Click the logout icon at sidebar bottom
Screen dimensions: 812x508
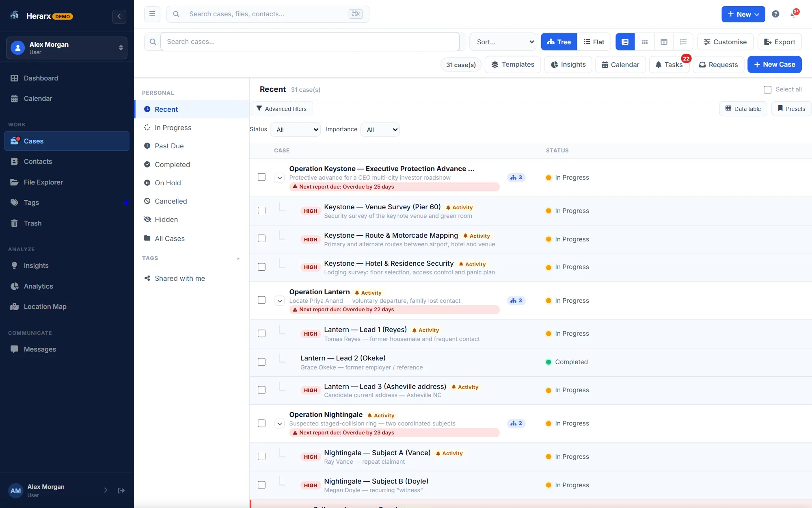pyautogui.click(x=121, y=491)
